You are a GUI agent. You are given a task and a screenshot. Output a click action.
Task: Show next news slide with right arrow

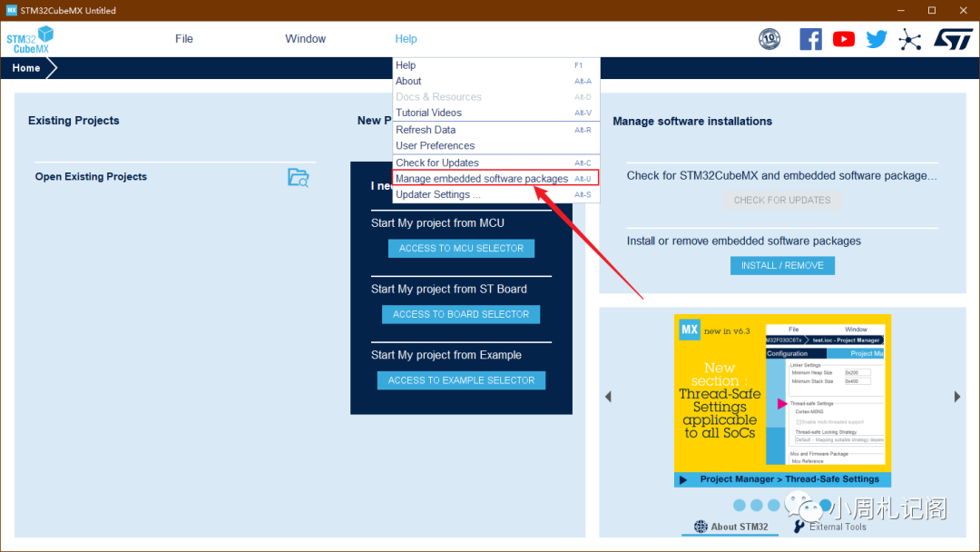(x=957, y=397)
